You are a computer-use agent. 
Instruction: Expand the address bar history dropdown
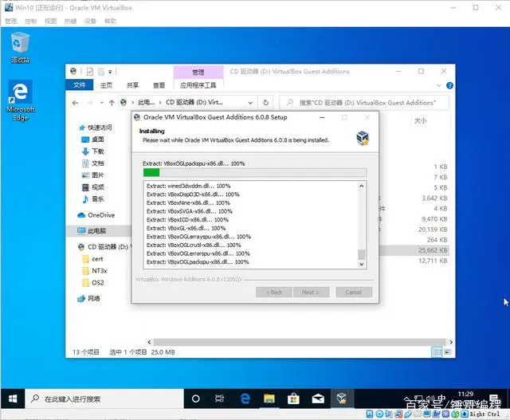[250, 103]
